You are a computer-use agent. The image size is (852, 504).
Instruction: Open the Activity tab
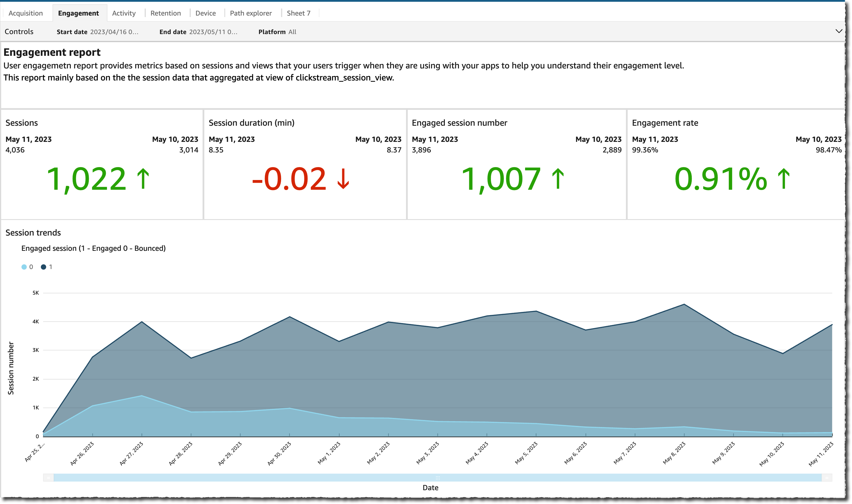[x=124, y=13]
